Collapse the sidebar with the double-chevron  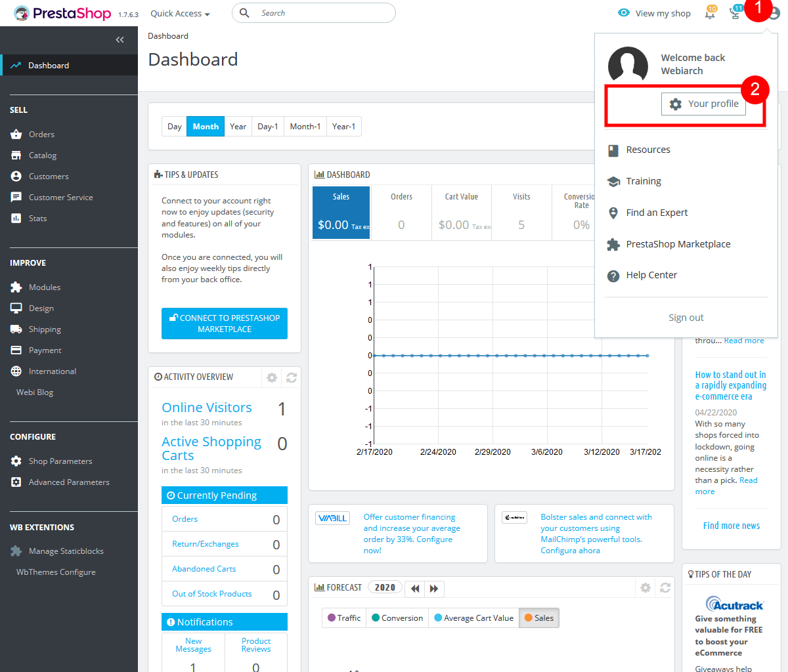(120, 39)
